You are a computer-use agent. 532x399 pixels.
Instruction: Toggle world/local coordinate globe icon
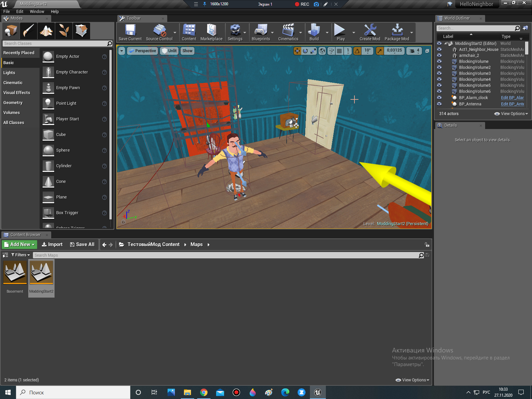click(322, 51)
